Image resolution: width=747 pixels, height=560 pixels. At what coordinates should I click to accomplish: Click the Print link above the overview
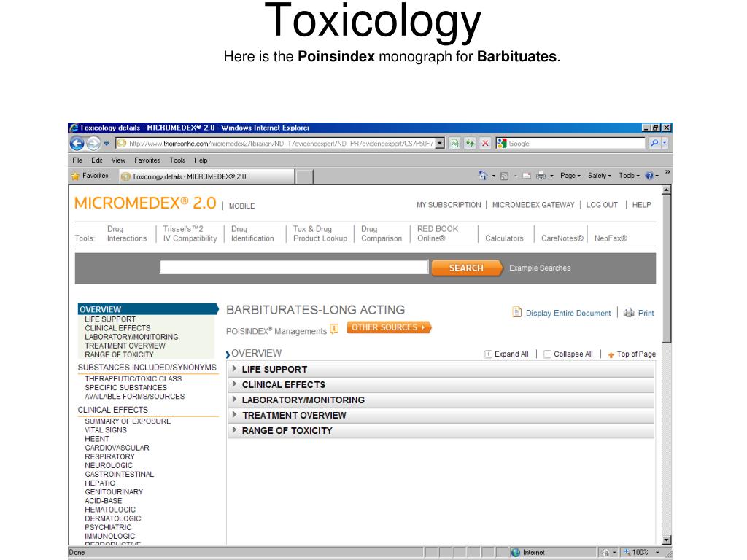[646, 313]
